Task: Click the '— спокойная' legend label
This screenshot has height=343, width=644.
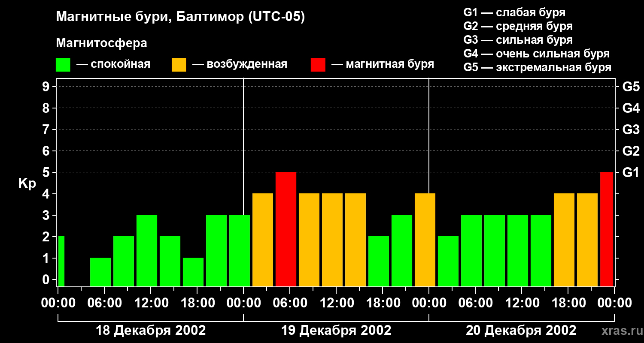Action: click(113, 64)
